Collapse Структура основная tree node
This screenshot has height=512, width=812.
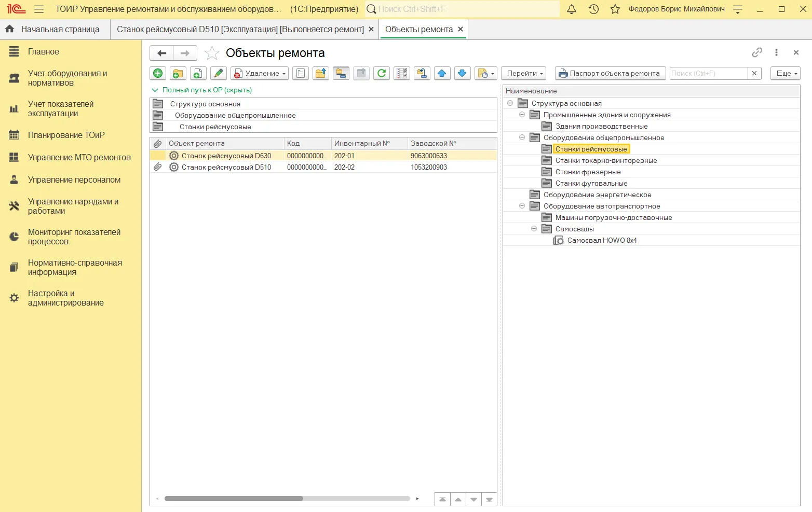510,103
